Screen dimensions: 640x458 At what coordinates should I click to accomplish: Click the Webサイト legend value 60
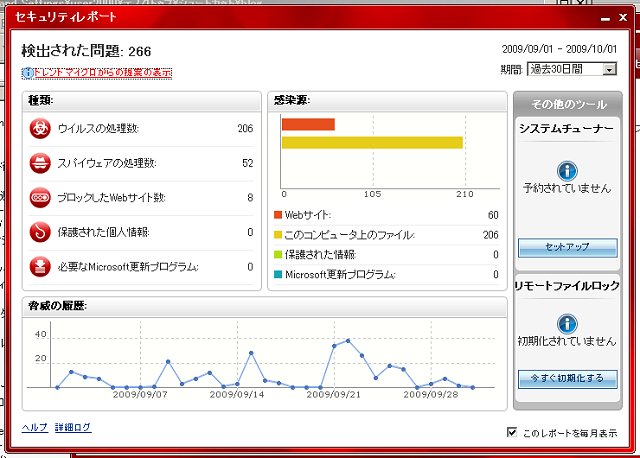[x=493, y=215]
